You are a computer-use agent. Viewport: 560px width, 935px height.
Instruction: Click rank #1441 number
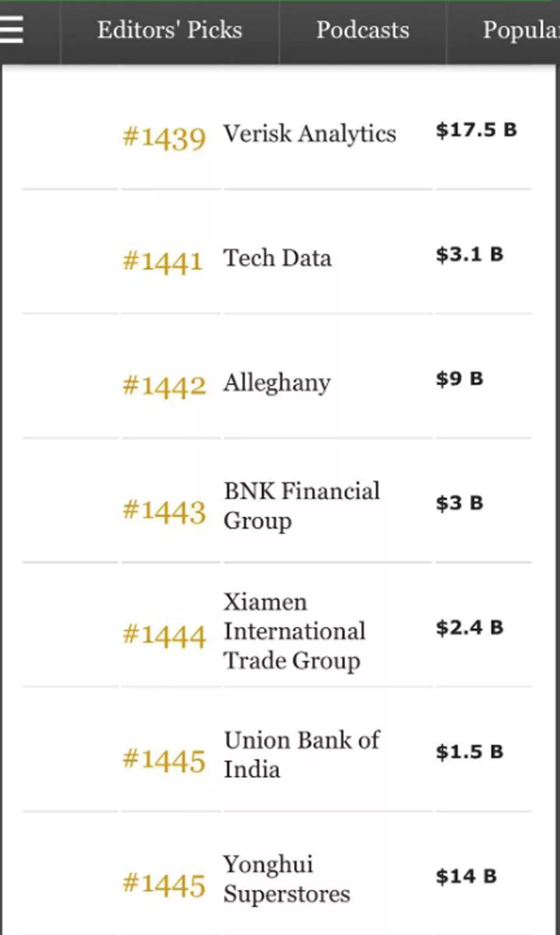(x=162, y=261)
